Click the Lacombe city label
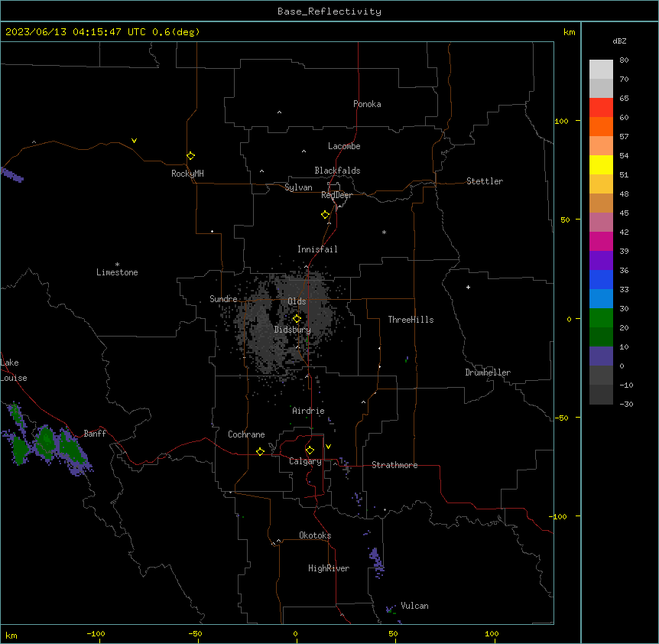The height and width of the screenshot is (644, 659). pyautogui.click(x=344, y=146)
